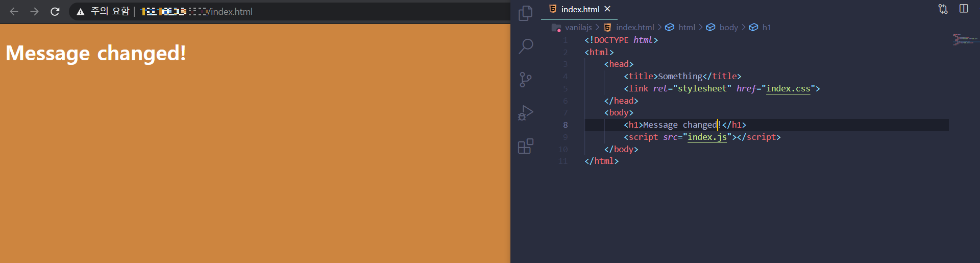Viewport: 980px width, 263px height.
Task: Click line number 8 in the gutter
Action: click(x=565, y=125)
